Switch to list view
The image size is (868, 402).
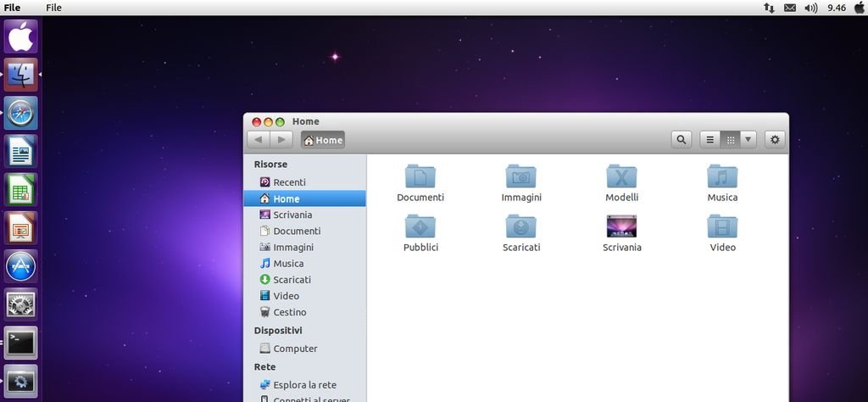(710, 140)
